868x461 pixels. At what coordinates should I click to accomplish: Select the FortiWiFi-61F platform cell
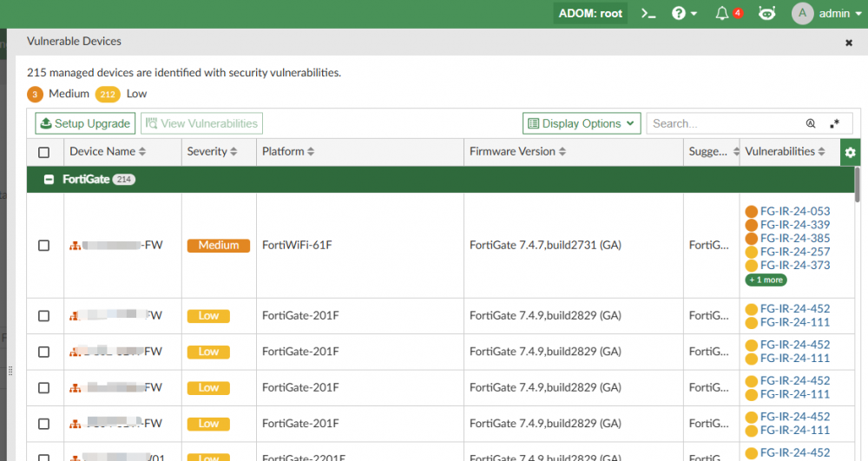click(x=360, y=245)
